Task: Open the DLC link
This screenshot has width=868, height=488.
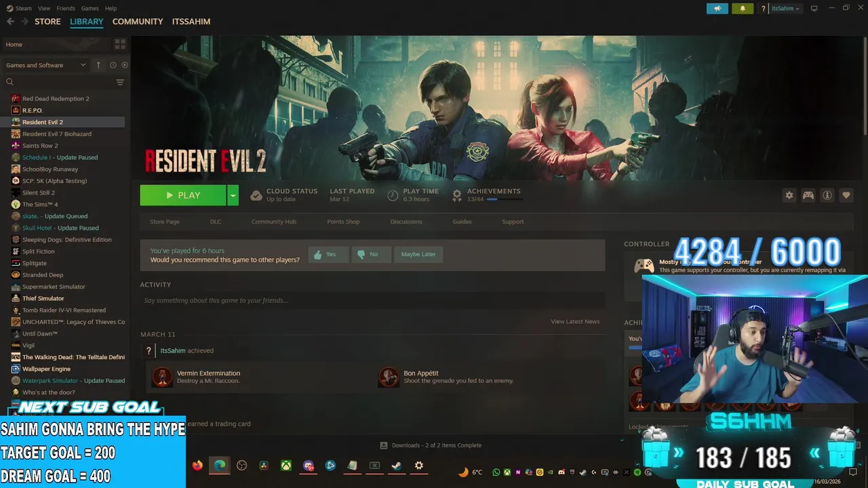Action: point(216,222)
